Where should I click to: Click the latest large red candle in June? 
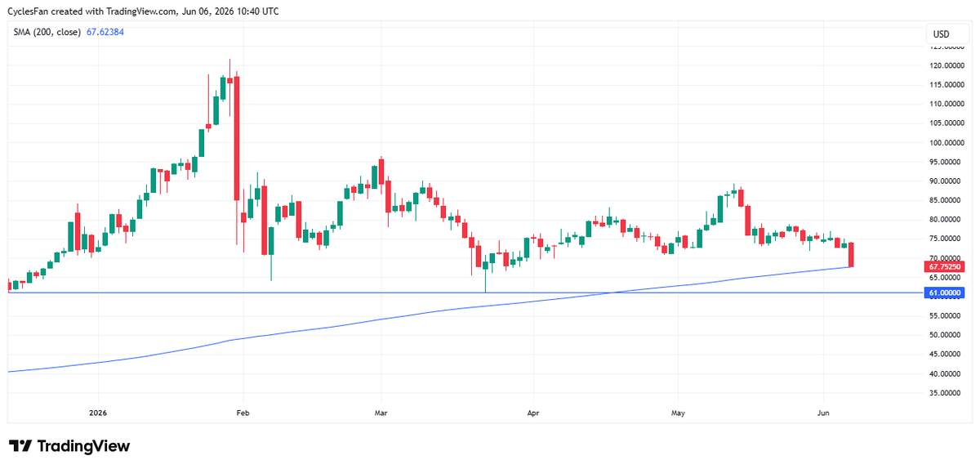pyautogui.click(x=852, y=255)
